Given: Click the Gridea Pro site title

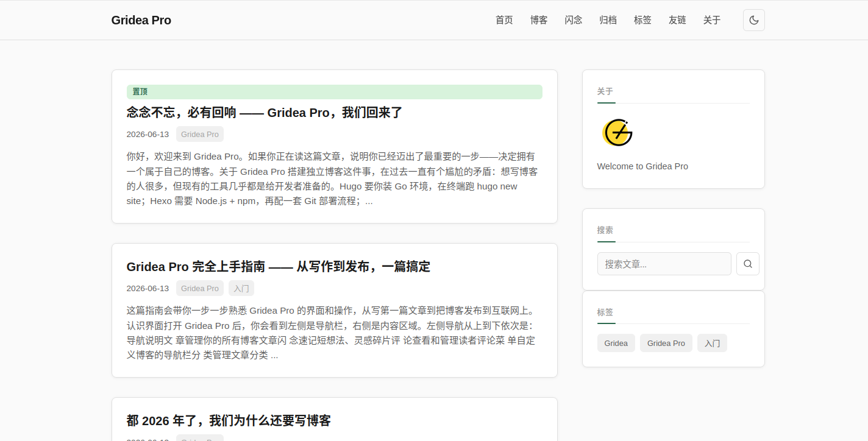Looking at the screenshot, I should [141, 20].
